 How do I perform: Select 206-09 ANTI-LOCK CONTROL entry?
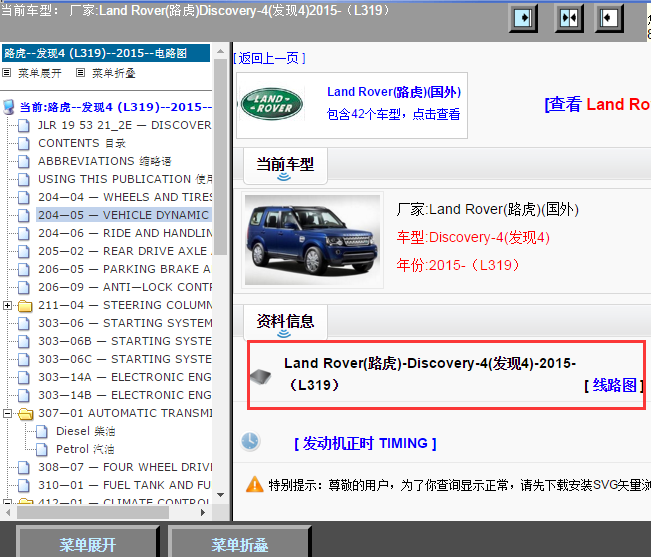point(125,287)
